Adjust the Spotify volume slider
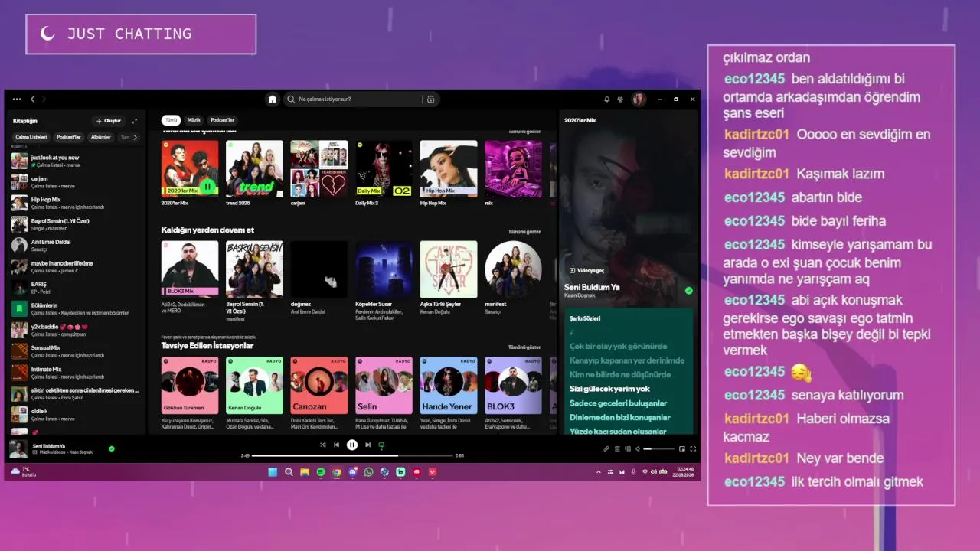This screenshot has width=980, height=551. point(658,449)
